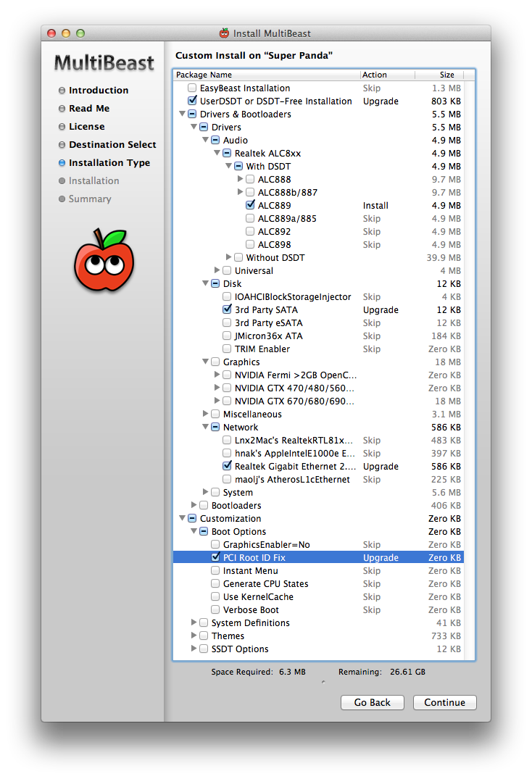The height and width of the screenshot is (779, 532).
Task: Expand the Universal audio node
Action: point(217,270)
